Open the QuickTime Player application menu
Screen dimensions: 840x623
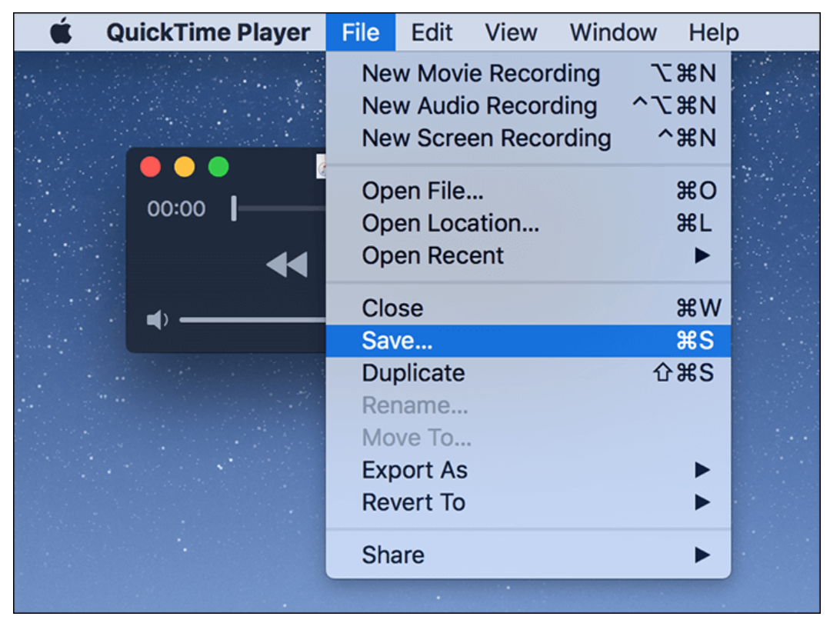(x=208, y=32)
